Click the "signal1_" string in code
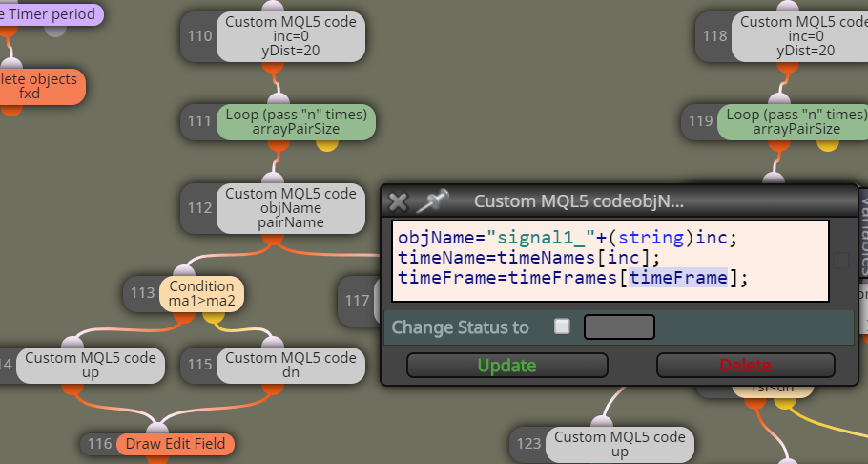 coord(540,238)
